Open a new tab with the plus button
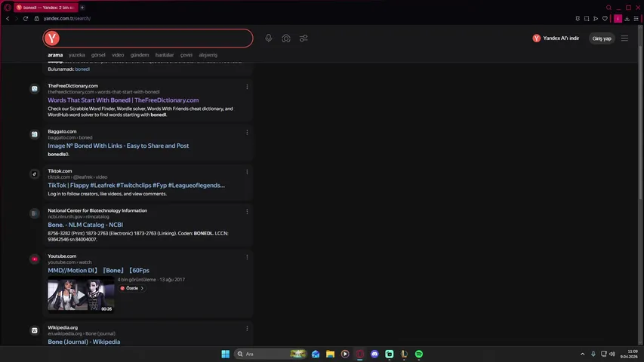644x362 pixels. 82,8
